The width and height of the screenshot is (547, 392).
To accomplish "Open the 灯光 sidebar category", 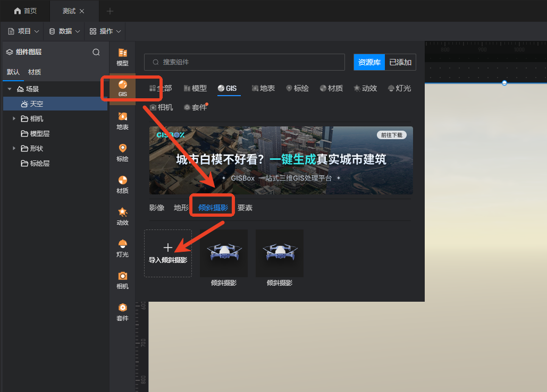I will coord(122,249).
